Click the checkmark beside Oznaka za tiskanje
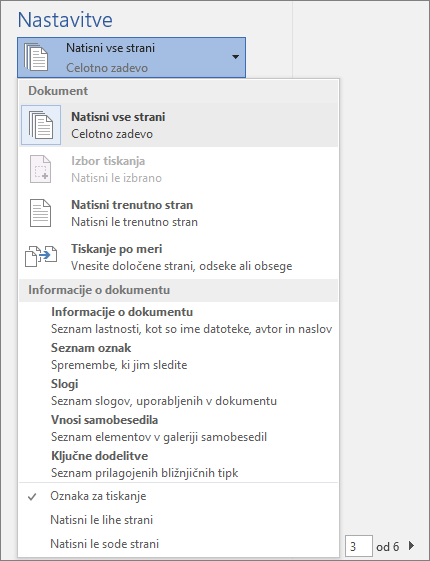This screenshot has height=561, width=430. pos(32,497)
